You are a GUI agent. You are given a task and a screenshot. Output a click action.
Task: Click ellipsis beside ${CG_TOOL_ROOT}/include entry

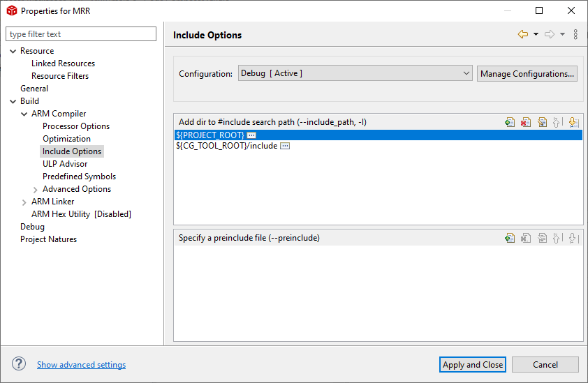coord(285,147)
